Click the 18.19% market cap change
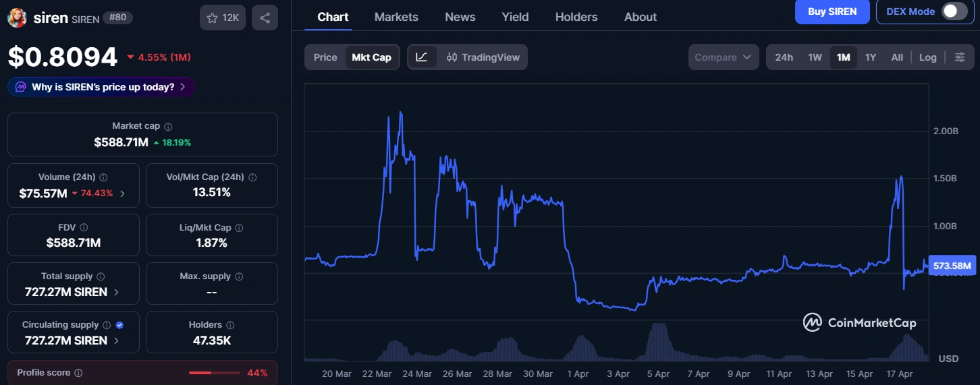Viewport: 980px width, 385px height. point(172,142)
